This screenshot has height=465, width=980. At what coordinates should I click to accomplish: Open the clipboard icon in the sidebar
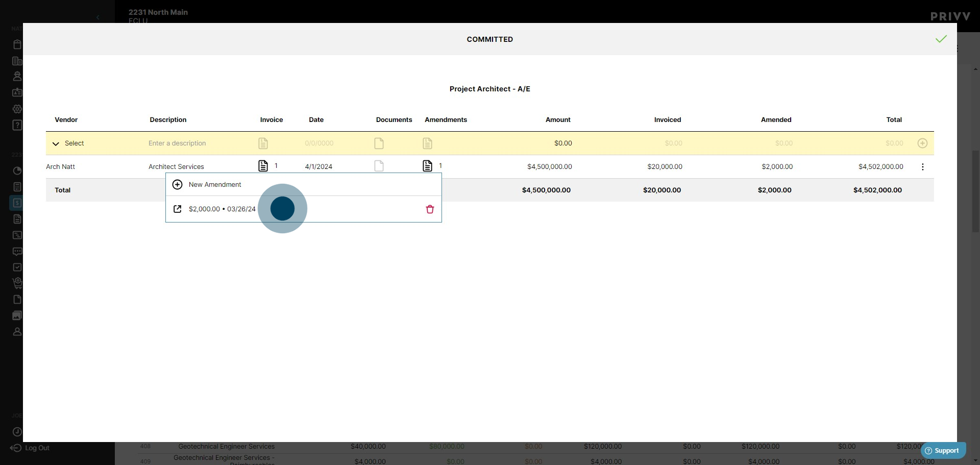pos(17,44)
